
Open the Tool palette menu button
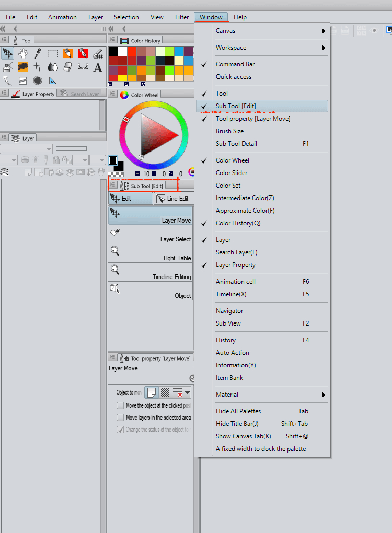pos(4,40)
